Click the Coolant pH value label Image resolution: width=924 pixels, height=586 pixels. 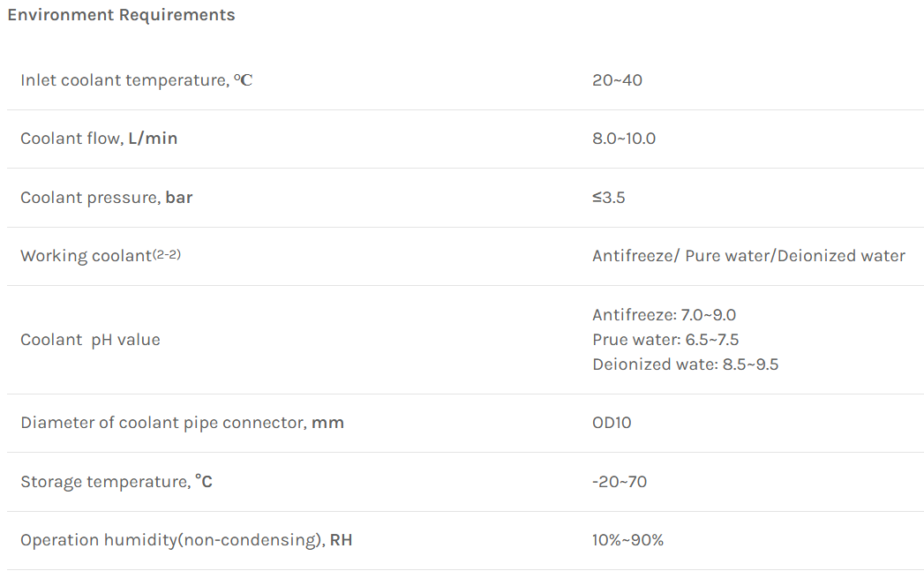tap(90, 340)
